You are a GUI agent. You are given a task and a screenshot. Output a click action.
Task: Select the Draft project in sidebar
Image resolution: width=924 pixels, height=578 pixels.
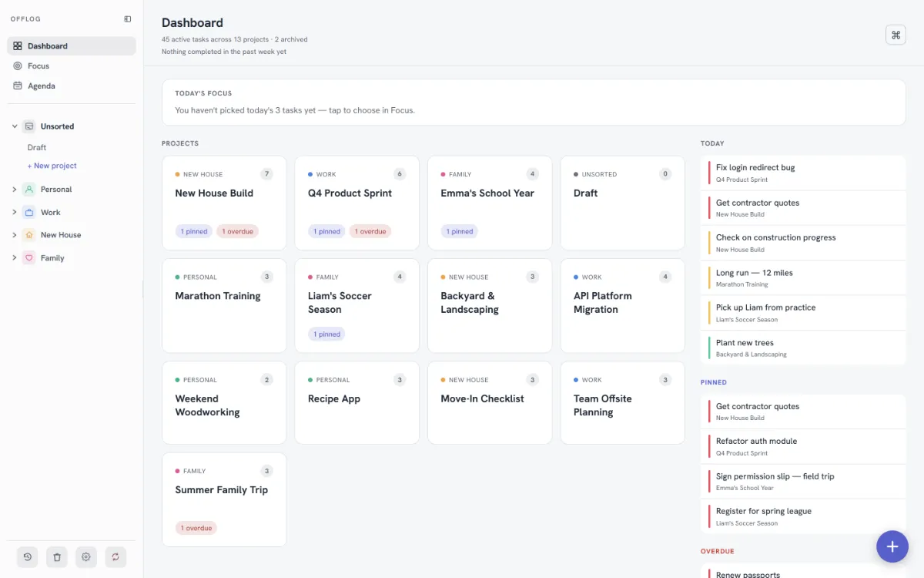tap(37, 147)
